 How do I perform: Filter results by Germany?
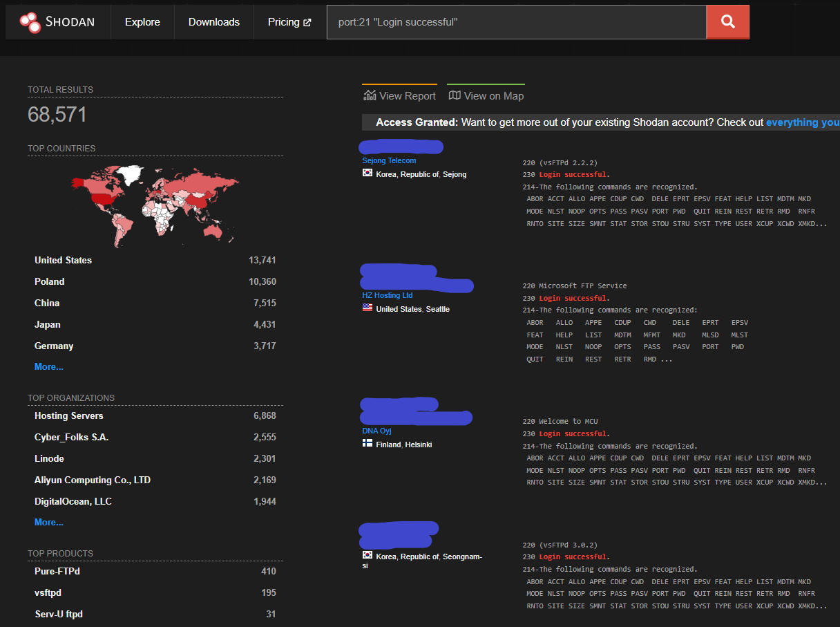pyautogui.click(x=54, y=346)
